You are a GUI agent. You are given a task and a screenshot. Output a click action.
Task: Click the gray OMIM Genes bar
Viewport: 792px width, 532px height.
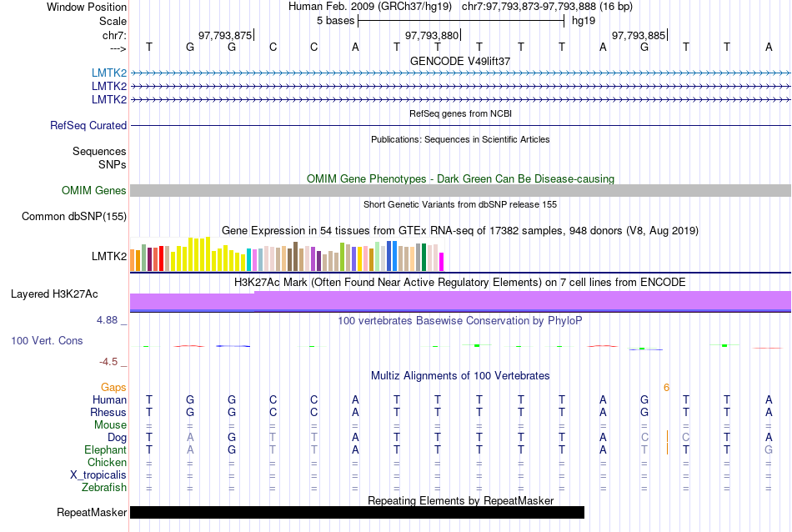[x=460, y=190]
